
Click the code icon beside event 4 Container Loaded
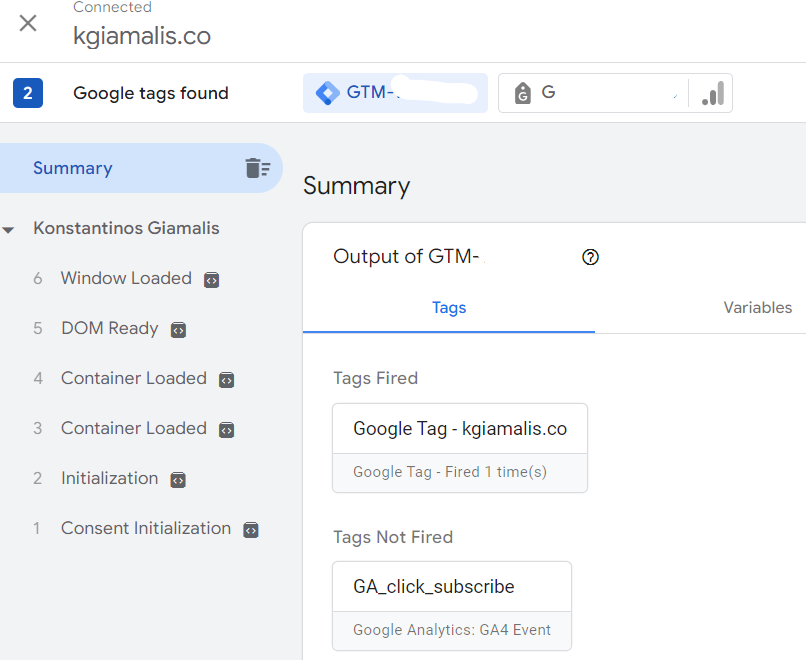pos(226,379)
